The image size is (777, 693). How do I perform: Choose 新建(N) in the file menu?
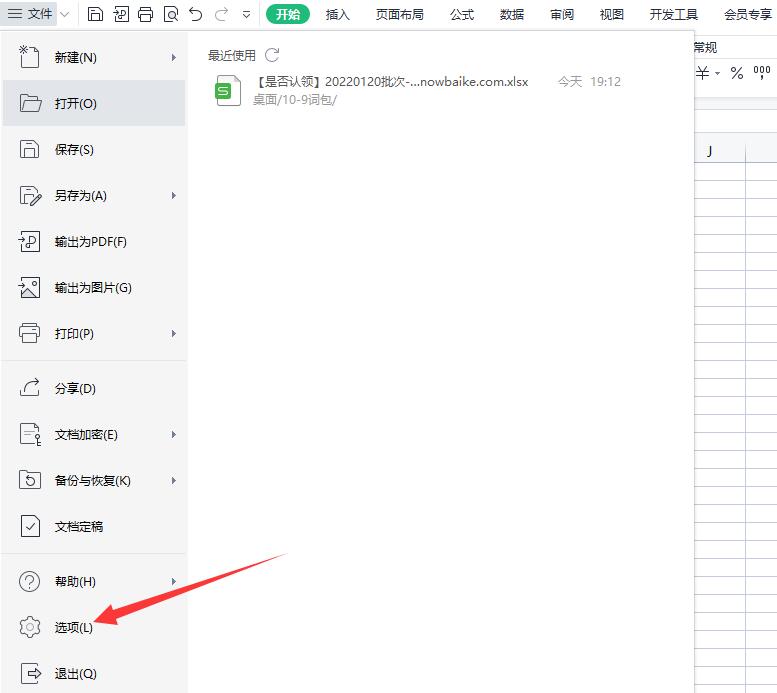94,58
